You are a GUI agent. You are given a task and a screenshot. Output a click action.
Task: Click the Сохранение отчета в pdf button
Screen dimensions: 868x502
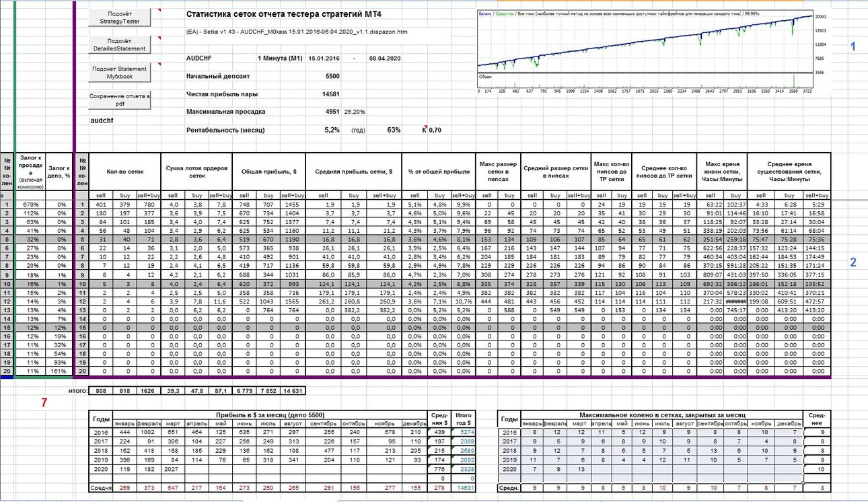point(120,100)
